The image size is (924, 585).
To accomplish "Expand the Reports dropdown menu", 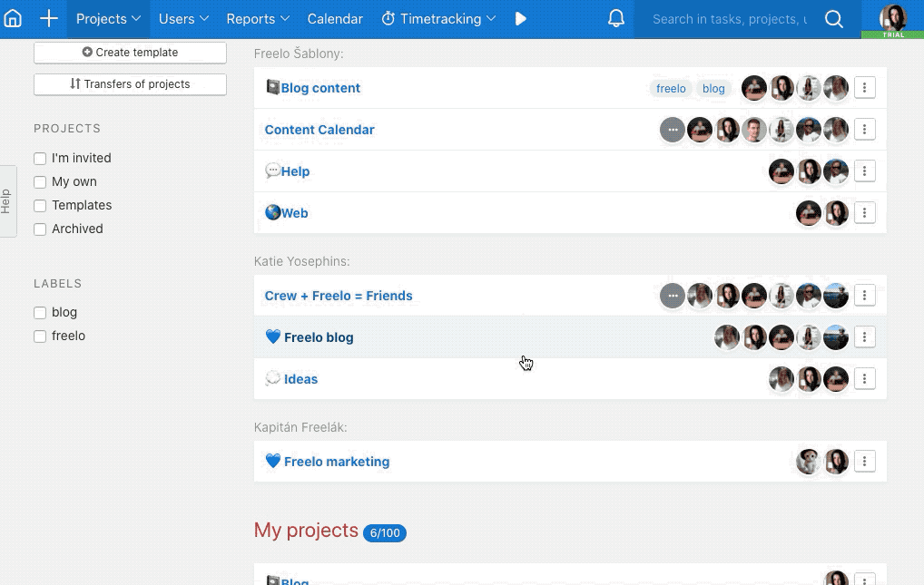I will (x=258, y=19).
